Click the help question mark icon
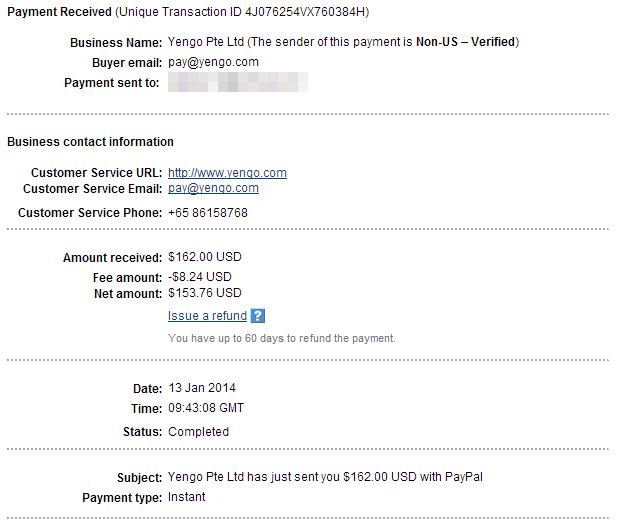Screen dimensions: 620x525 tap(258, 316)
